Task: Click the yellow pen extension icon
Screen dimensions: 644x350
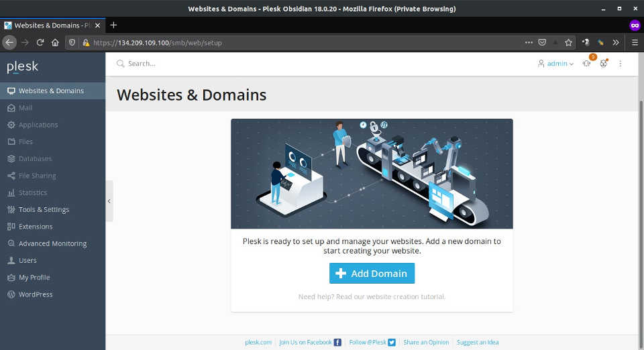Action: 600,42
